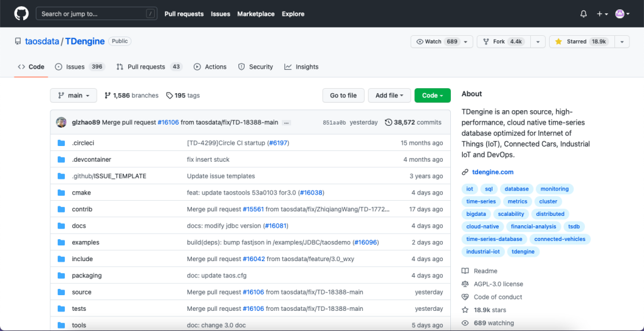
Task: Click the folder icon beside .circleci
Action: tap(62, 143)
